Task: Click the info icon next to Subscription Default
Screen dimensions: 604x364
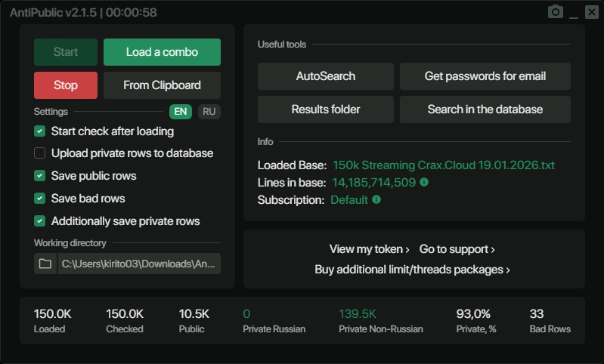Action: point(376,200)
